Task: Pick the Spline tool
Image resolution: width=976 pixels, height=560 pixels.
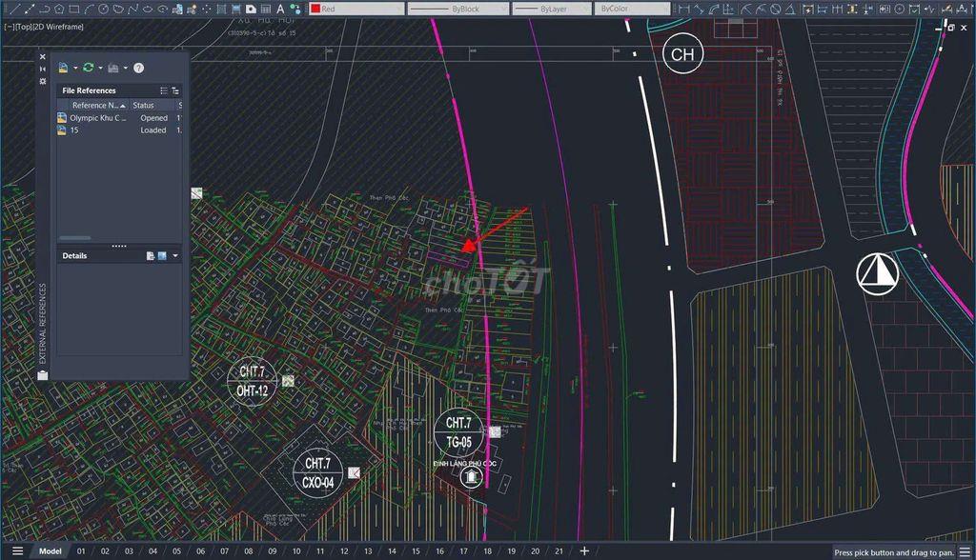Action: [x=133, y=9]
